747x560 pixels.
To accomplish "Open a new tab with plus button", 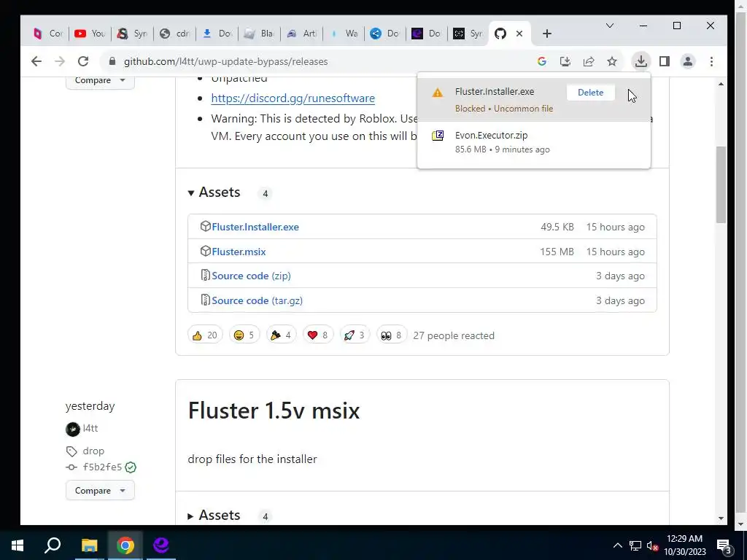I will [x=547, y=34].
